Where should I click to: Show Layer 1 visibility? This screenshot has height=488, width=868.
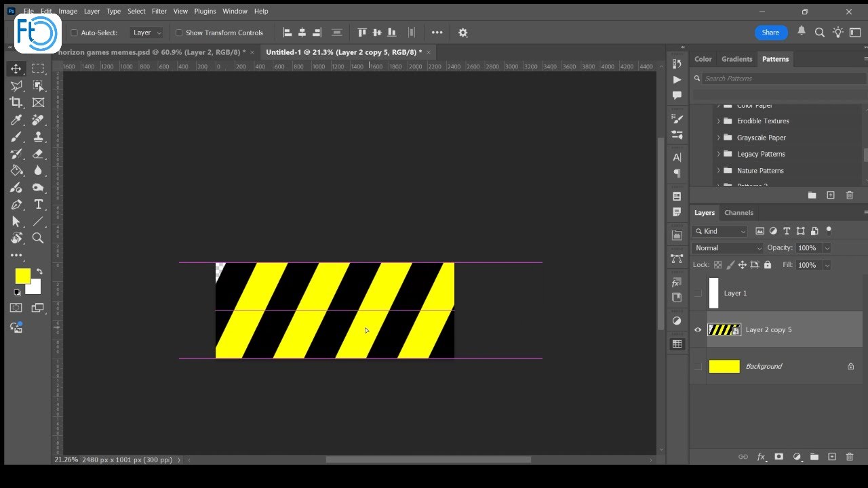(698, 293)
